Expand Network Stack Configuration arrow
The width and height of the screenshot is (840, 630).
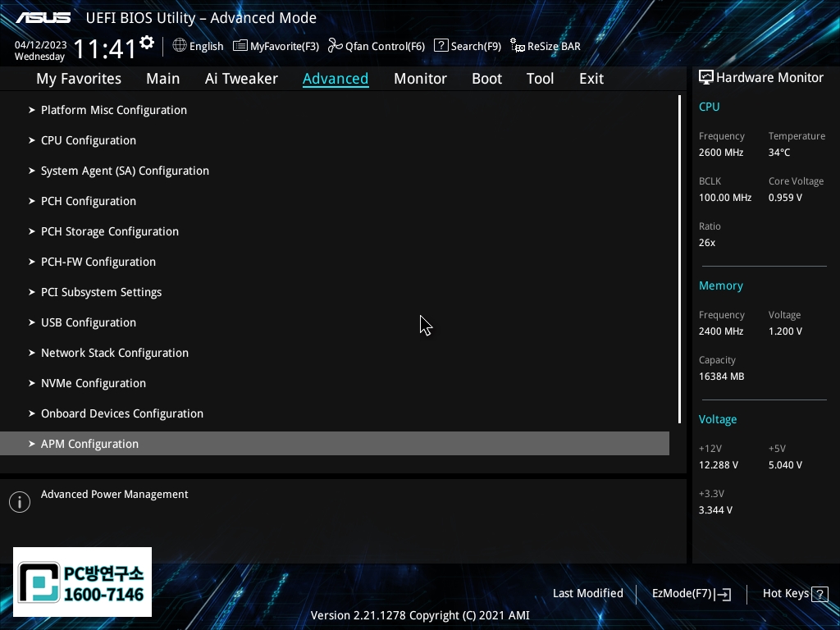pyautogui.click(x=32, y=353)
